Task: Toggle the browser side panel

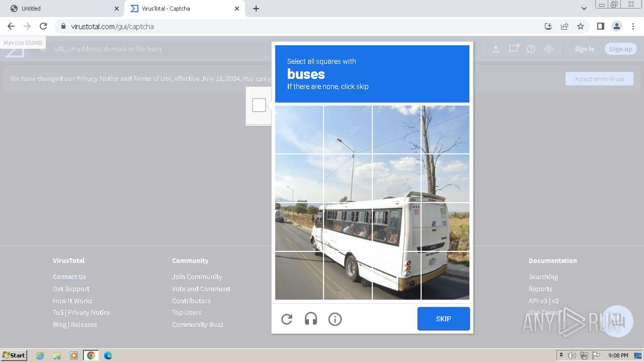Action: (600, 26)
